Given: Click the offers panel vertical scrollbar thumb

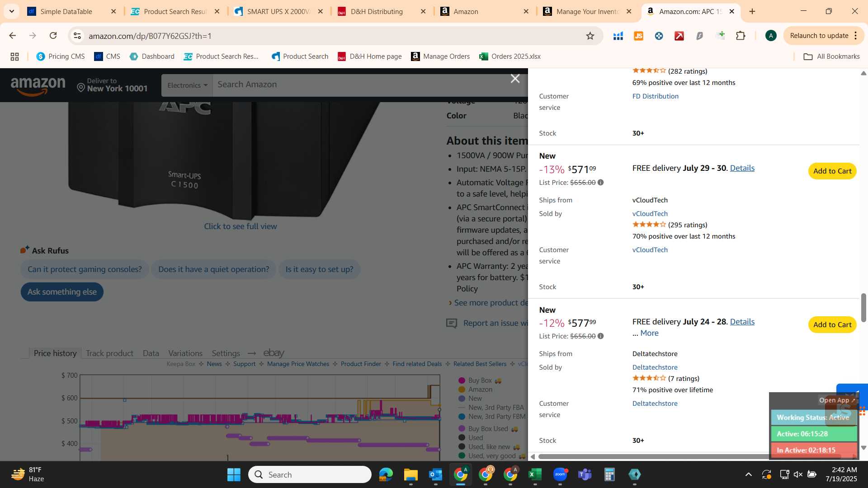Looking at the screenshot, I should 863,308.
